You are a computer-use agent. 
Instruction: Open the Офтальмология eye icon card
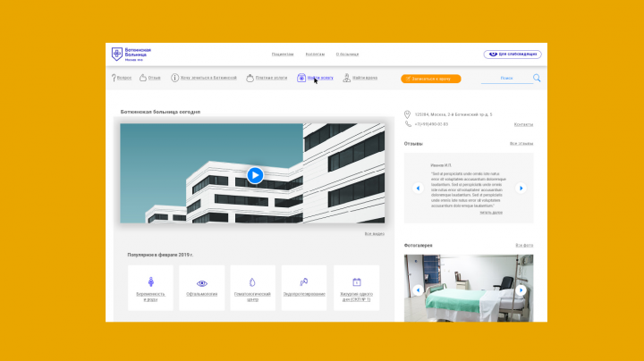(x=201, y=288)
